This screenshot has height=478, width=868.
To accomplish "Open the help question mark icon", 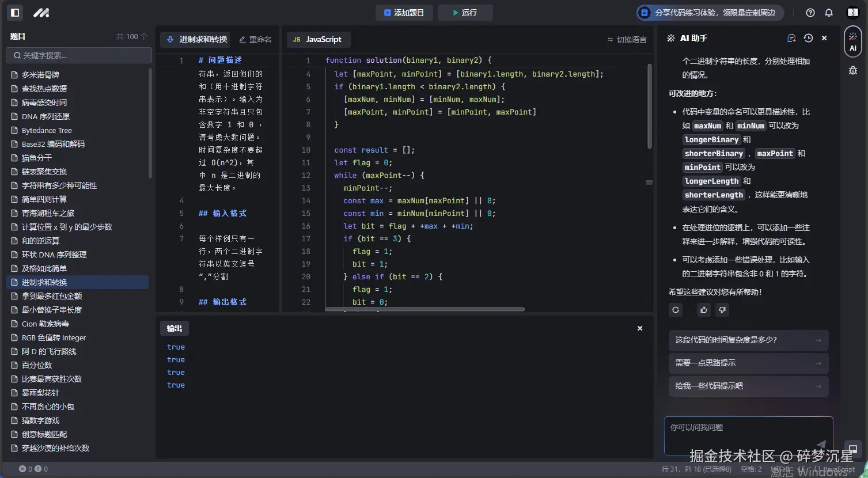I will (x=810, y=13).
